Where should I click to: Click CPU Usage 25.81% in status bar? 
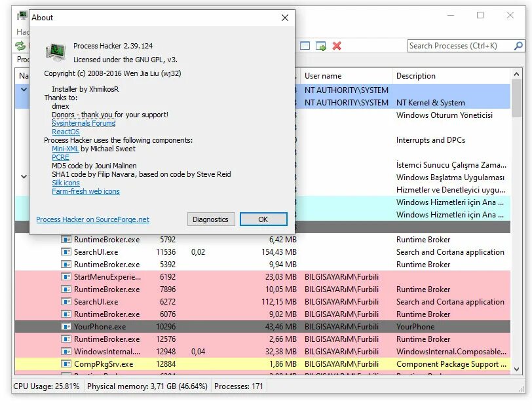point(47,386)
